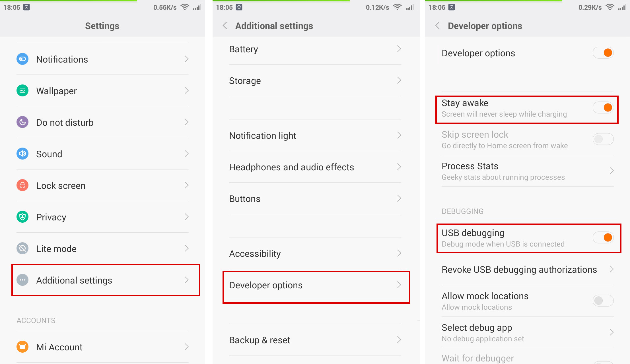Tap the Lock screen settings icon
The image size is (630, 364).
[22, 185]
